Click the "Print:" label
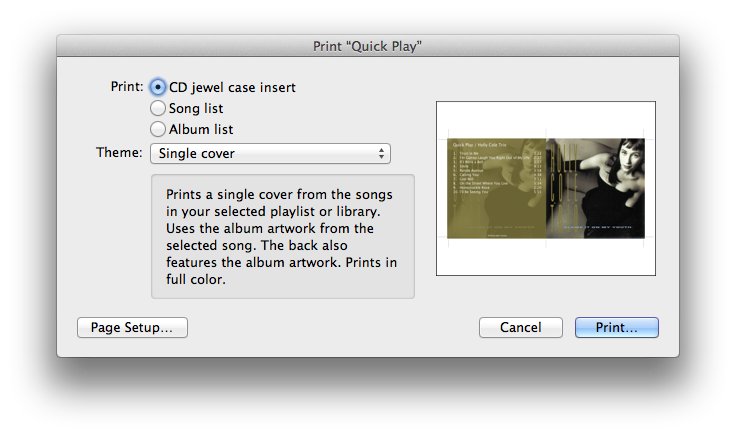Viewport: 736px width, 436px height. click(x=127, y=86)
